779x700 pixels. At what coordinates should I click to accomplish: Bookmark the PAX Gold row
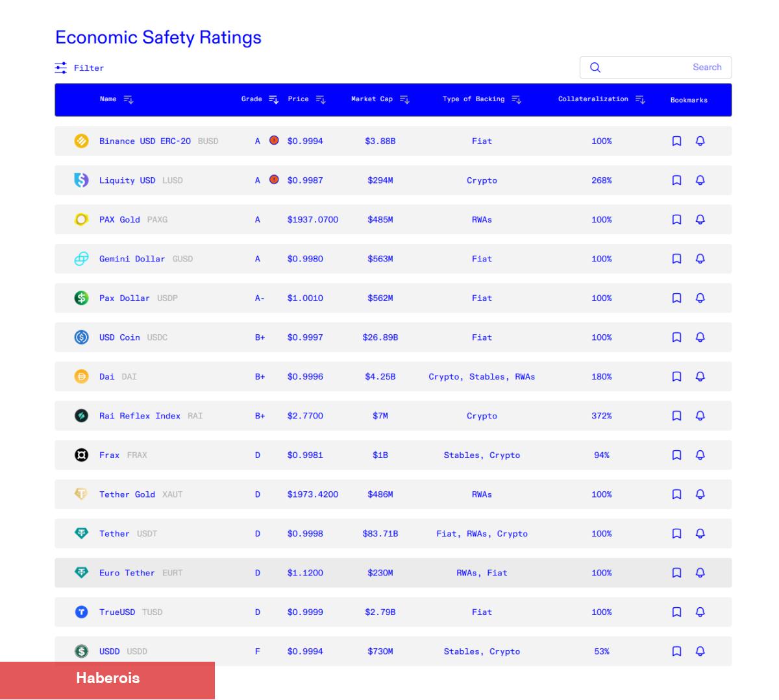(x=676, y=219)
